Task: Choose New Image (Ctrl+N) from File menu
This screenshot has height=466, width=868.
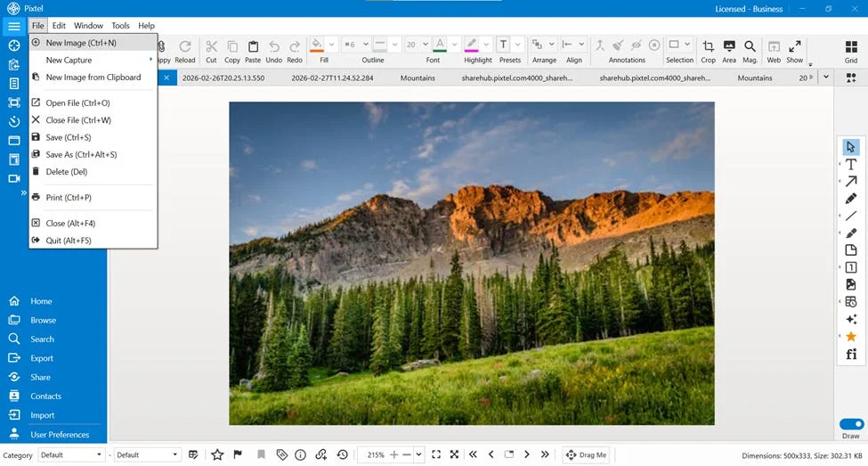Action: [93, 43]
